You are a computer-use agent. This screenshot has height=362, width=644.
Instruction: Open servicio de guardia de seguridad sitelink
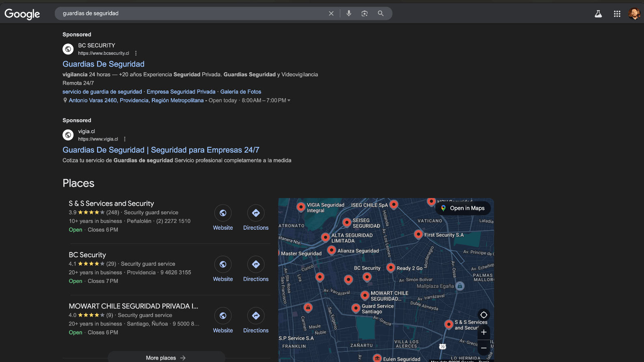(x=102, y=92)
